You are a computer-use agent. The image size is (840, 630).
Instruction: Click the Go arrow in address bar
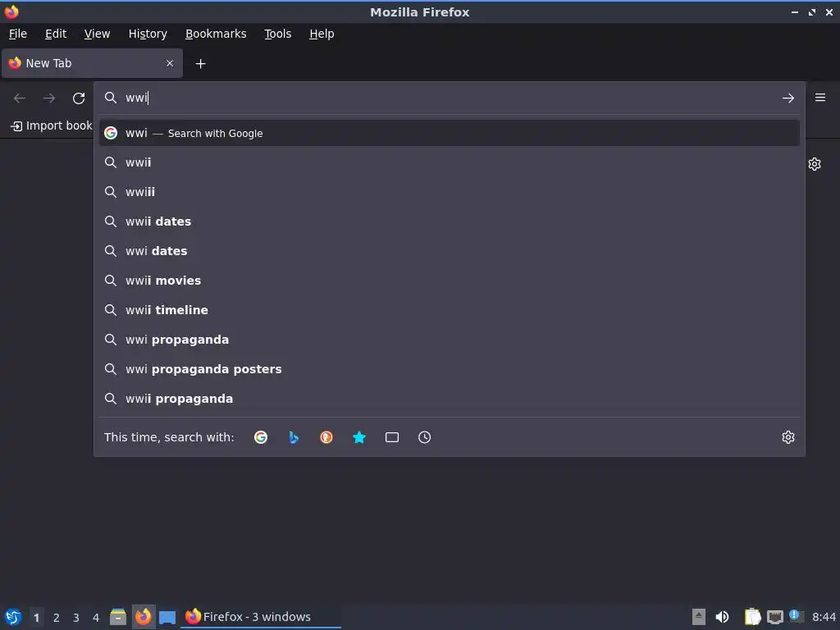[x=788, y=98]
